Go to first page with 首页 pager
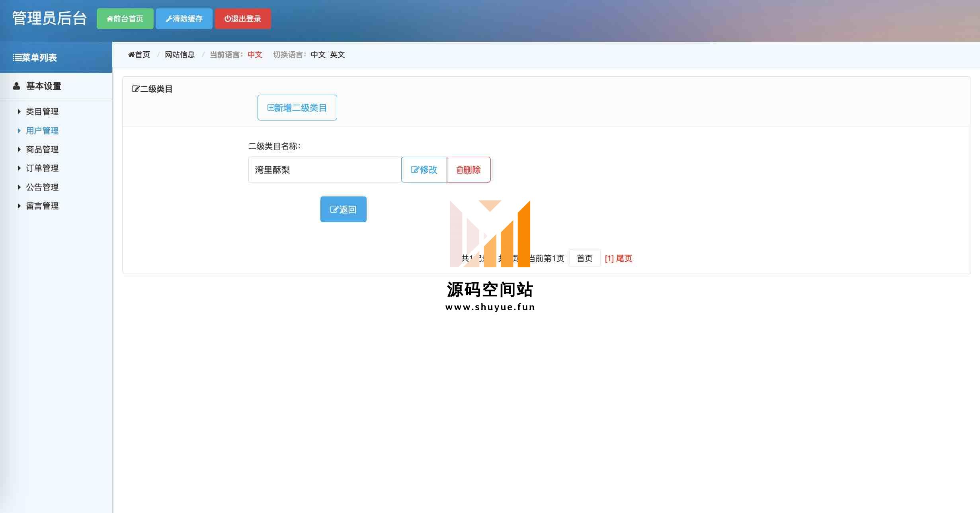Viewport: 980px width, 513px height. click(x=584, y=258)
